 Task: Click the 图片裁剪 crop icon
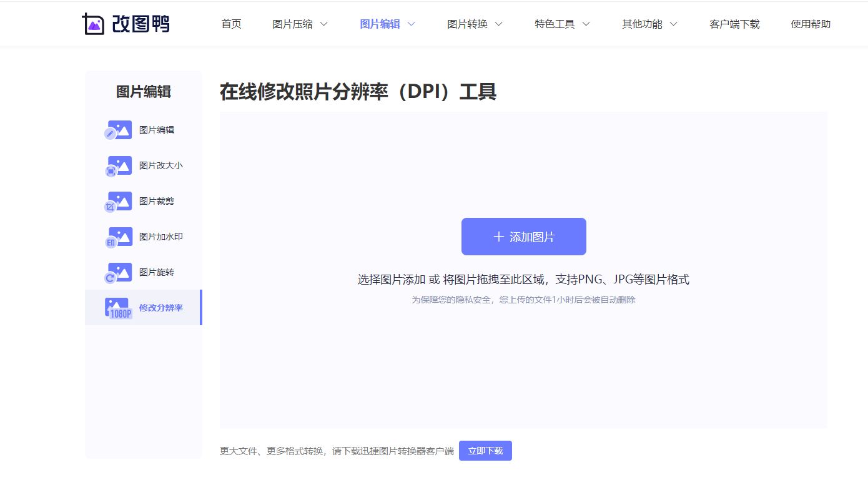coord(118,201)
